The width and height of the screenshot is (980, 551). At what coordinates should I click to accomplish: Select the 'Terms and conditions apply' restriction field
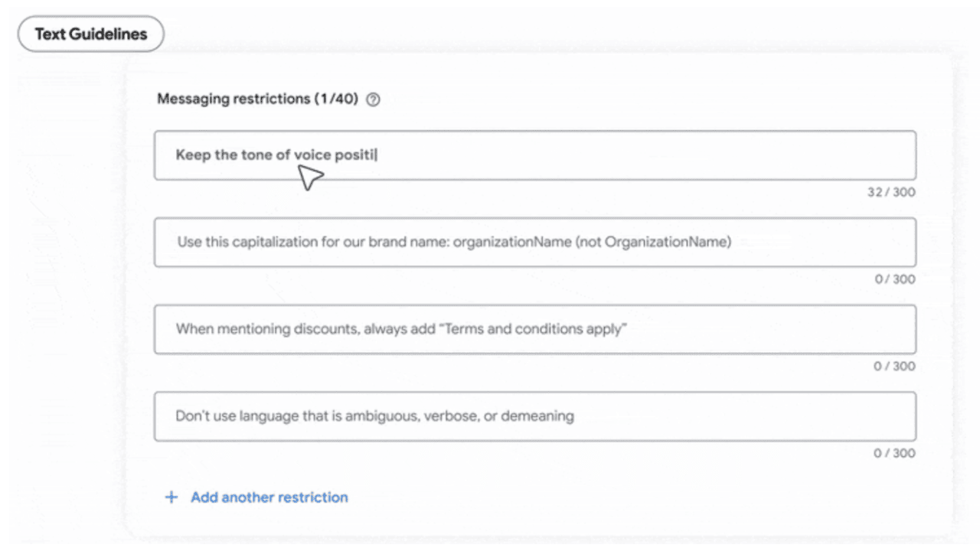point(534,329)
